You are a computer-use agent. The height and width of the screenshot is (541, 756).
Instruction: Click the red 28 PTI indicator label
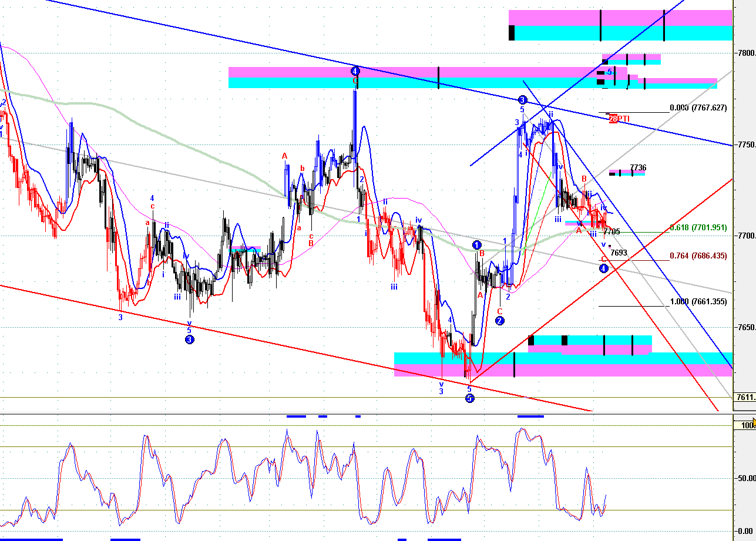619,119
